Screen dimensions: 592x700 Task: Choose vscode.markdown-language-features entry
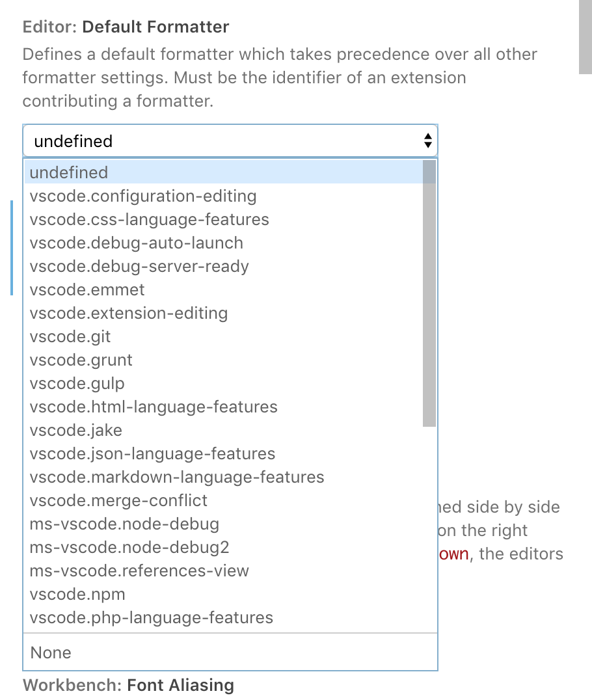(x=176, y=477)
